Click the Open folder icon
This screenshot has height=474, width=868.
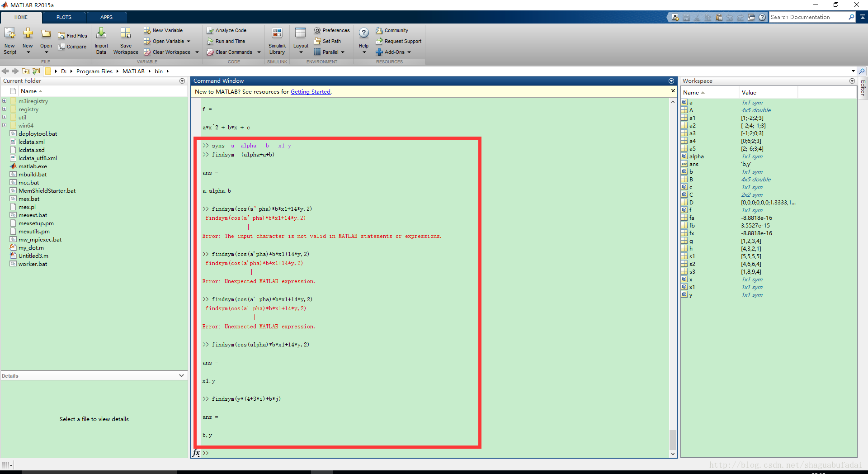pyautogui.click(x=46, y=33)
